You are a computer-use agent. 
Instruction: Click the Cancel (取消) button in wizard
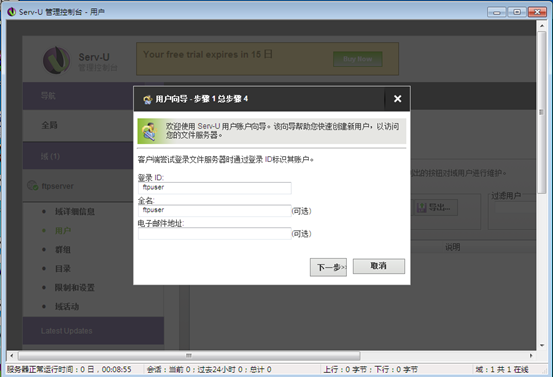click(x=378, y=266)
